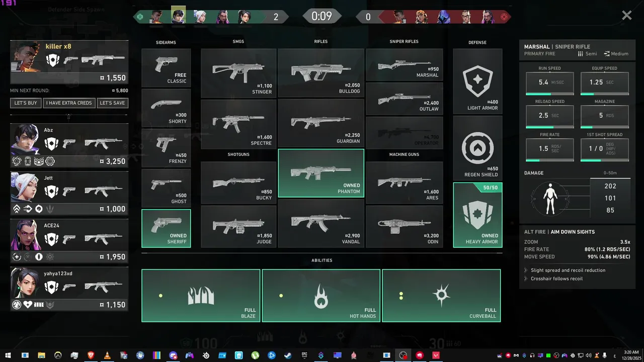Screen dimensions: 644x362
Task: Buy the Spectre SMG
Action: [x=238, y=124]
